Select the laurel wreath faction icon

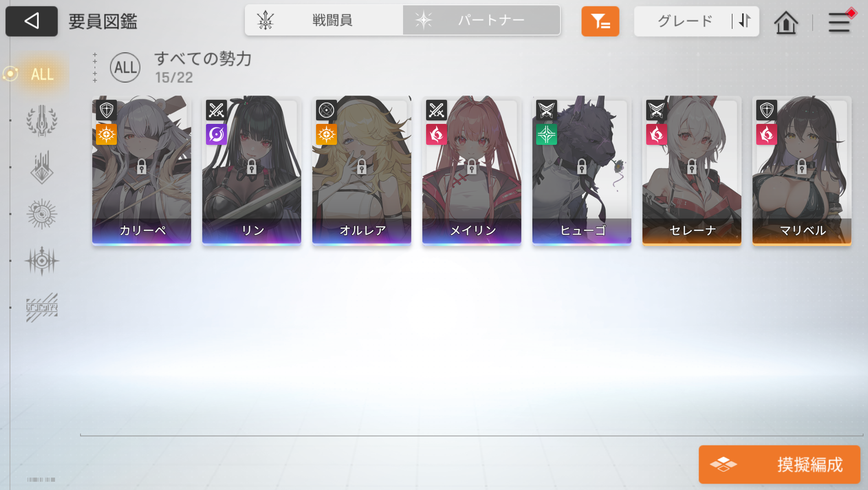point(42,121)
